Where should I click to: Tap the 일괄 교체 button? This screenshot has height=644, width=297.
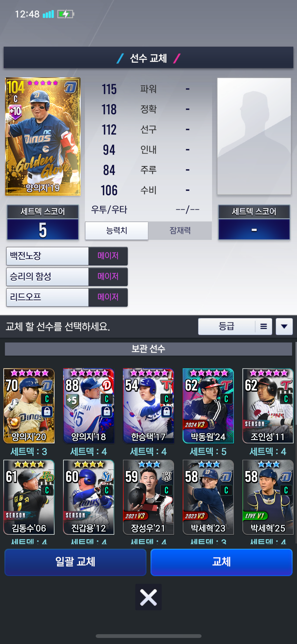[75, 562]
